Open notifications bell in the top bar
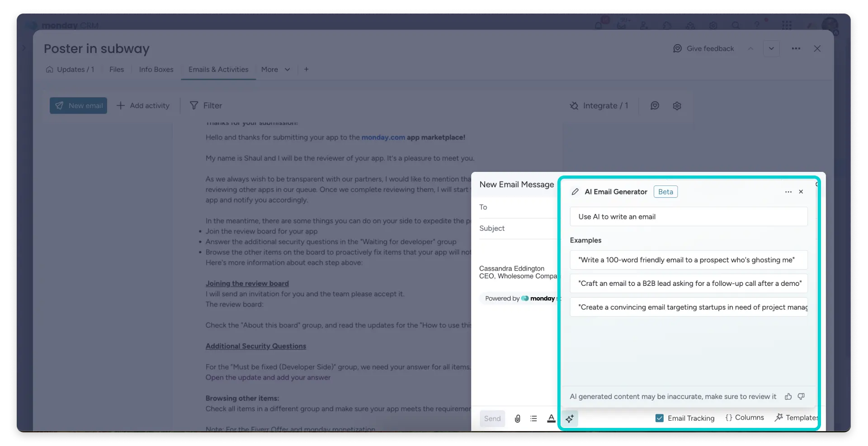 click(599, 25)
